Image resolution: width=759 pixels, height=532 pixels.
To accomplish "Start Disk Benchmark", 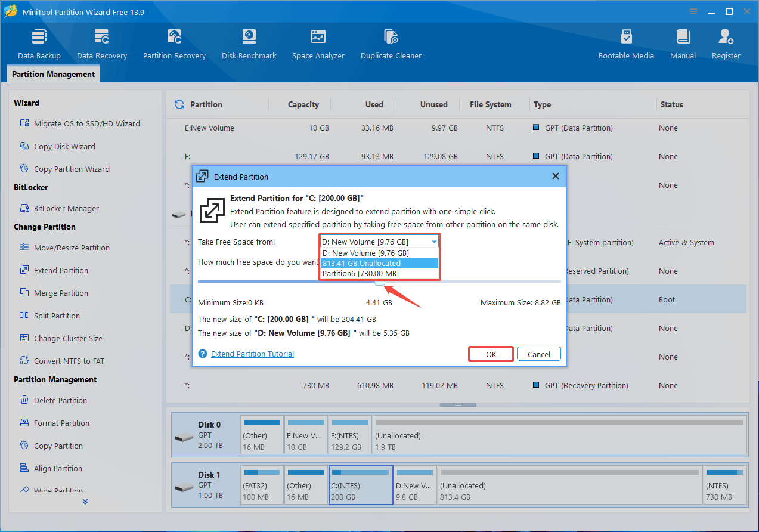I will [x=249, y=44].
